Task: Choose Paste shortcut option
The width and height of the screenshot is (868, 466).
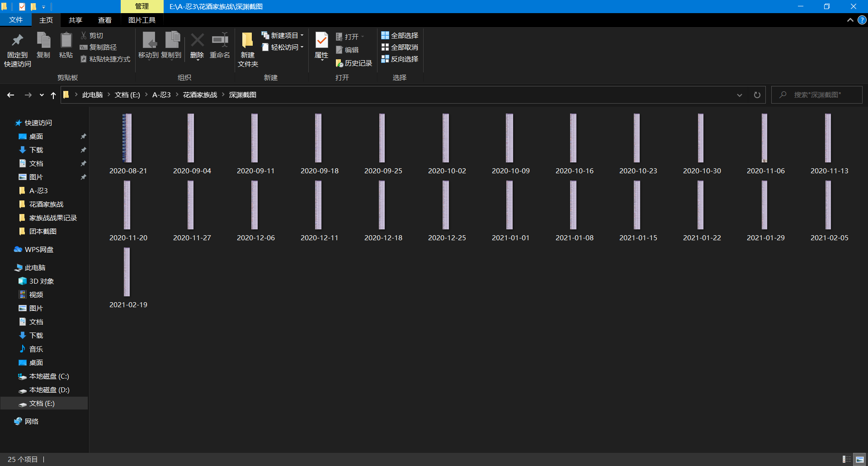Action: point(105,59)
